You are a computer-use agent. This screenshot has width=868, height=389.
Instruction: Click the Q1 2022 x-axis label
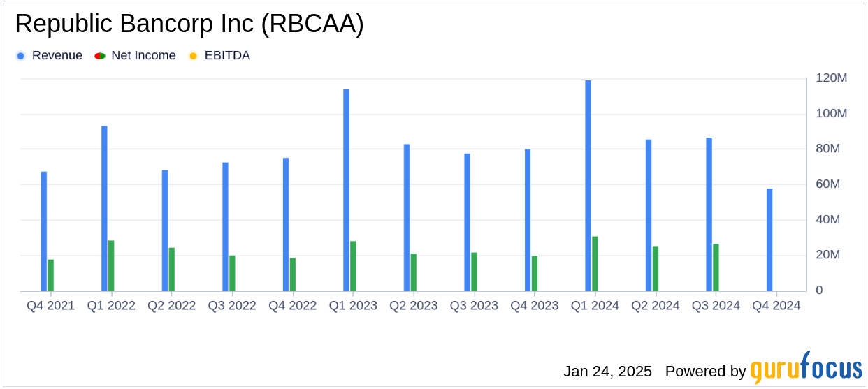[111, 306]
